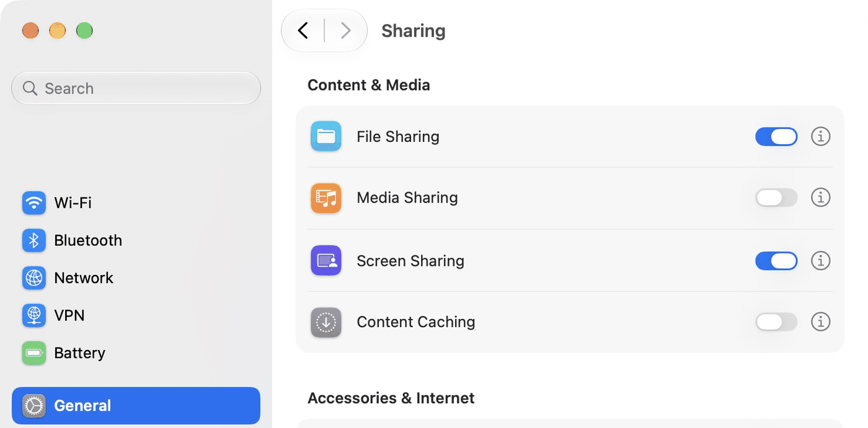This screenshot has height=428, width=868.
Task: Select Wi-Fi in the sidebar
Action: tap(136, 203)
